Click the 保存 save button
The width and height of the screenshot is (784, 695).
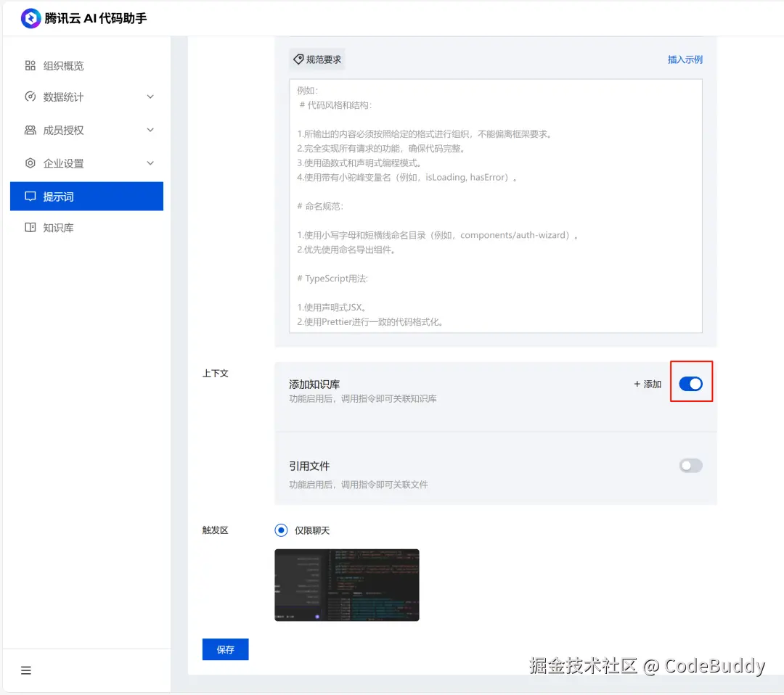[x=225, y=649]
